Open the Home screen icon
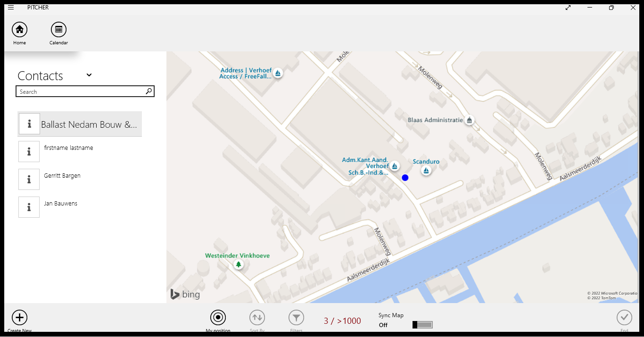The width and height of the screenshot is (644, 337). click(x=19, y=30)
